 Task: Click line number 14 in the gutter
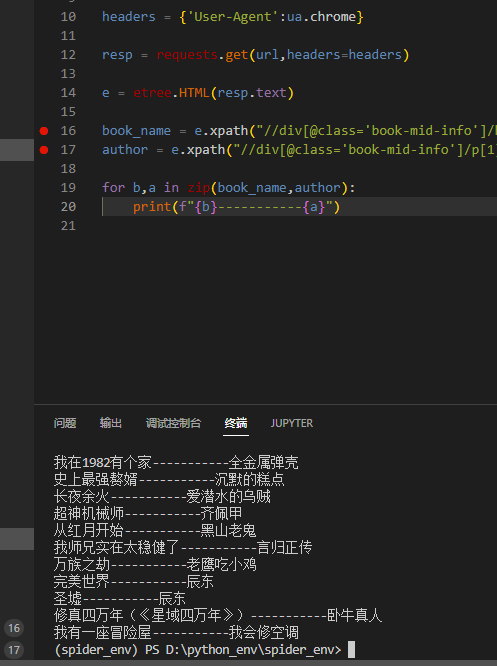pos(68,93)
